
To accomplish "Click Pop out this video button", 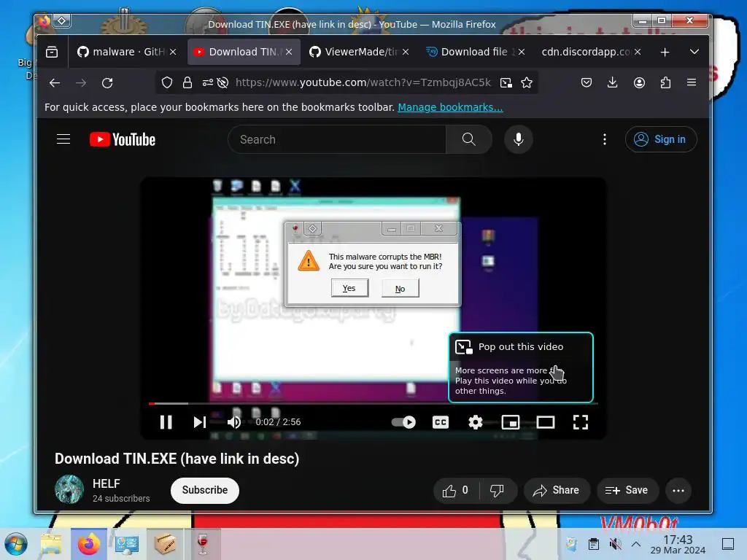I will [x=521, y=367].
